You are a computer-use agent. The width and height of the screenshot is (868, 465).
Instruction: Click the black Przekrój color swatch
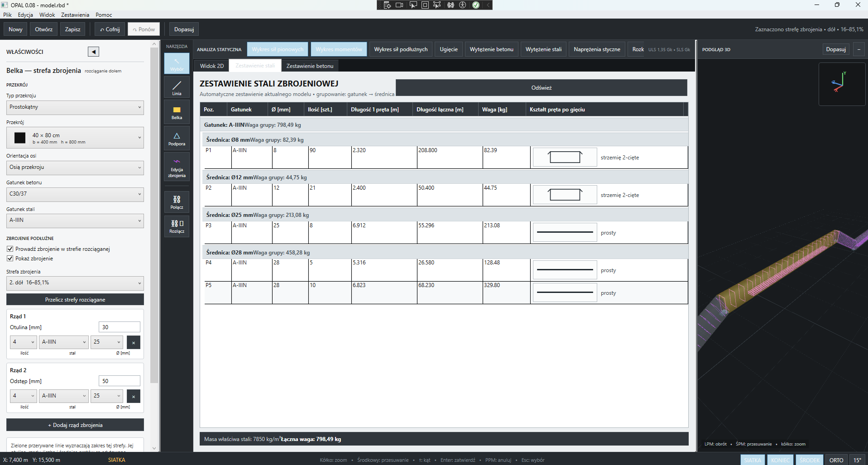[x=20, y=138]
